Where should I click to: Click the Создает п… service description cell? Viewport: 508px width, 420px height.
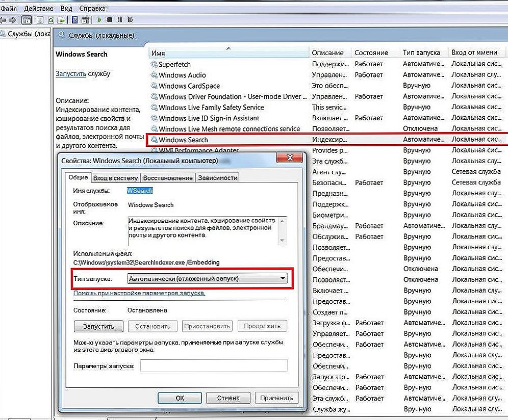pyautogui.click(x=330, y=312)
